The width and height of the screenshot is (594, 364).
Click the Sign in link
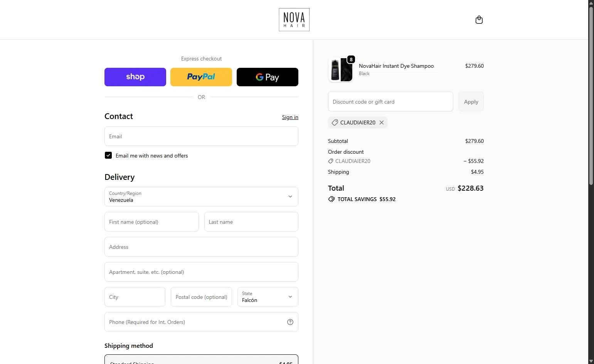point(290,117)
